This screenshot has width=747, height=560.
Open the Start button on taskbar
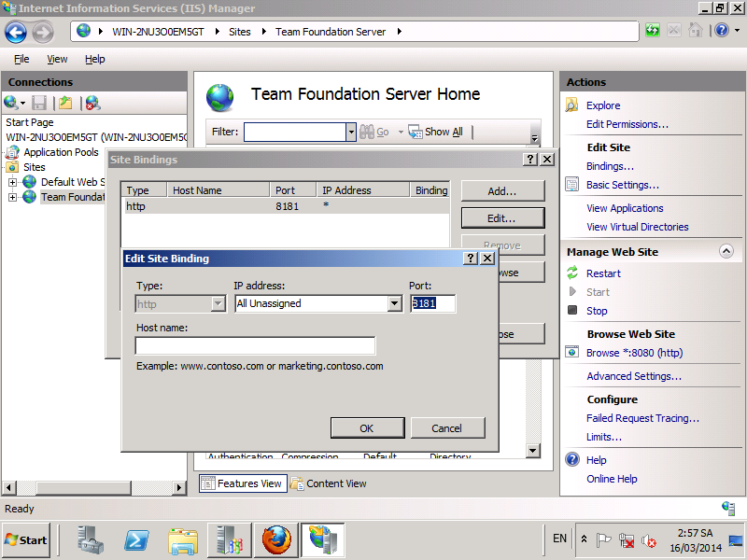coord(26,540)
